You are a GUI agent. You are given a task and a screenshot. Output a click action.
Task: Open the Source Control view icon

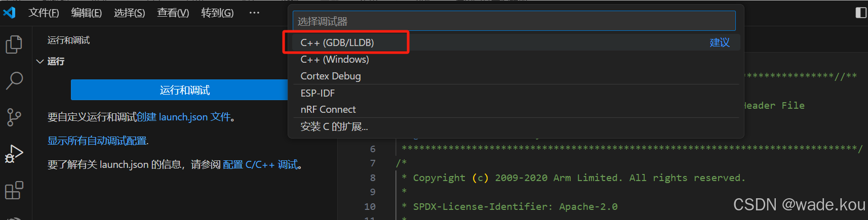[x=14, y=117]
